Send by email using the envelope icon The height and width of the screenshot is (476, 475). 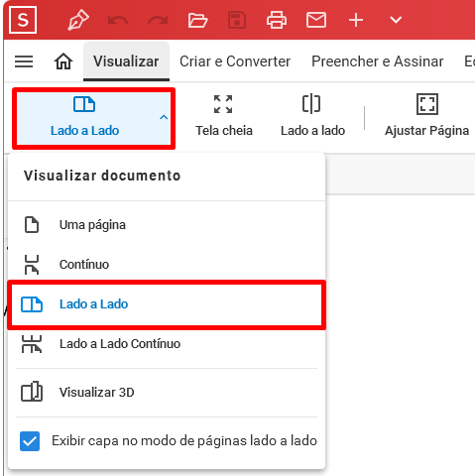316,20
